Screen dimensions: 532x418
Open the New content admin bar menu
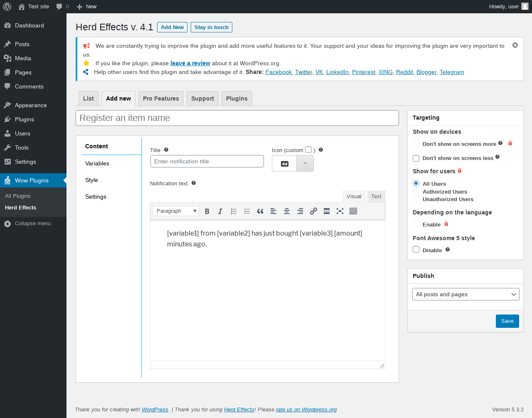[86, 7]
